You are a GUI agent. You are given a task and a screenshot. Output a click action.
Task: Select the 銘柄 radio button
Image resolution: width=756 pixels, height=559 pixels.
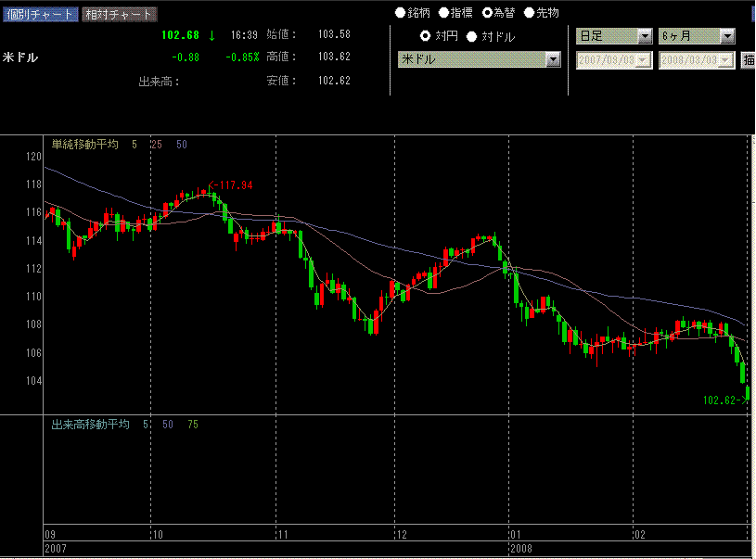(401, 13)
